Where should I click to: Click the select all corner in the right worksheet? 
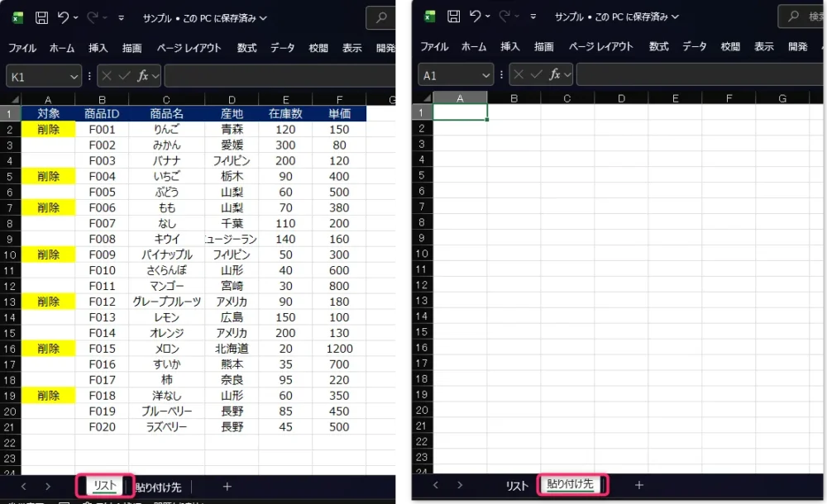click(x=423, y=98)
